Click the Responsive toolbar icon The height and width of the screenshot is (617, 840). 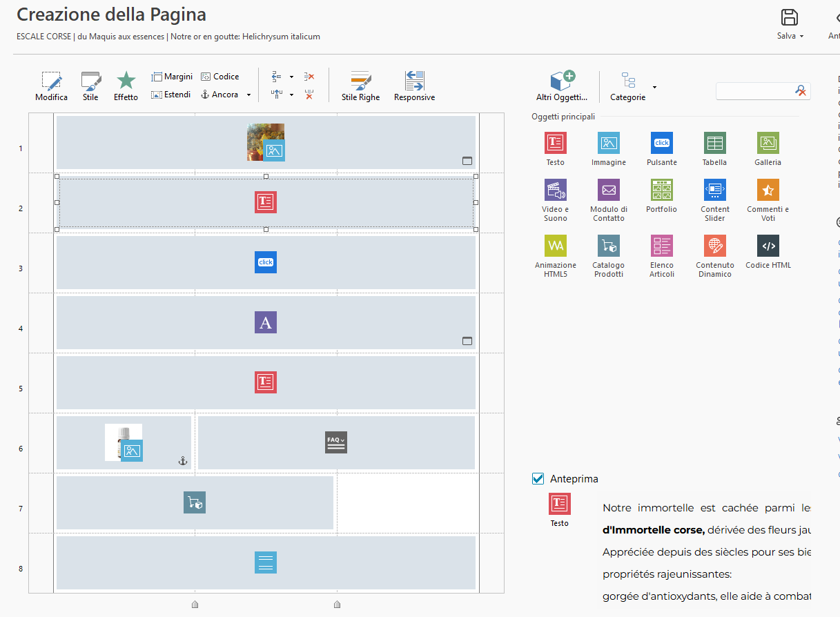click(x=414, y=82)
